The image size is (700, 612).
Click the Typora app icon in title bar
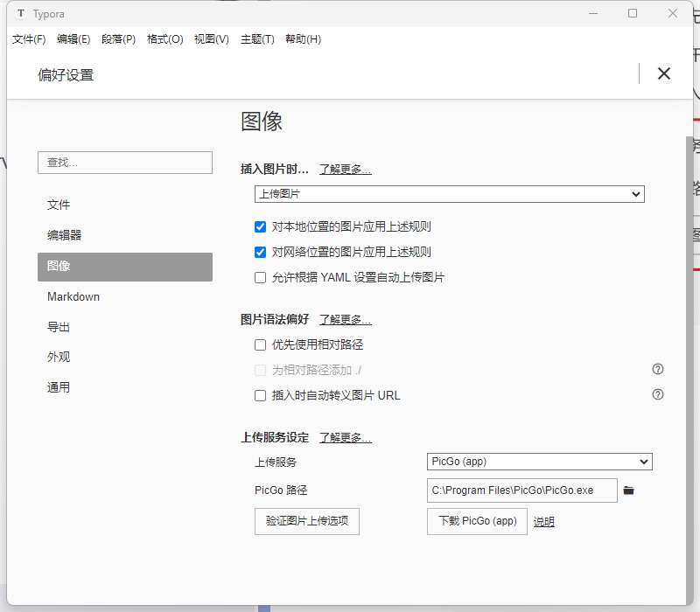[20, 14]
